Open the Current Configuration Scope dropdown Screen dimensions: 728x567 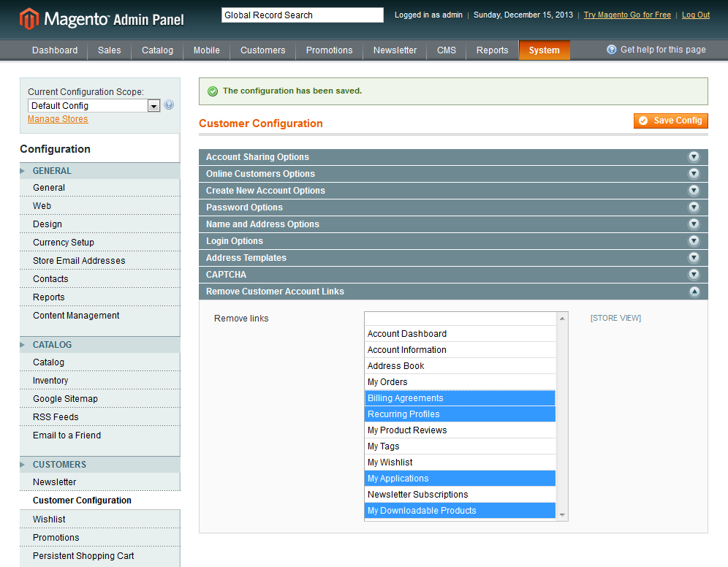pyautogui.click(x=94, y=106)
